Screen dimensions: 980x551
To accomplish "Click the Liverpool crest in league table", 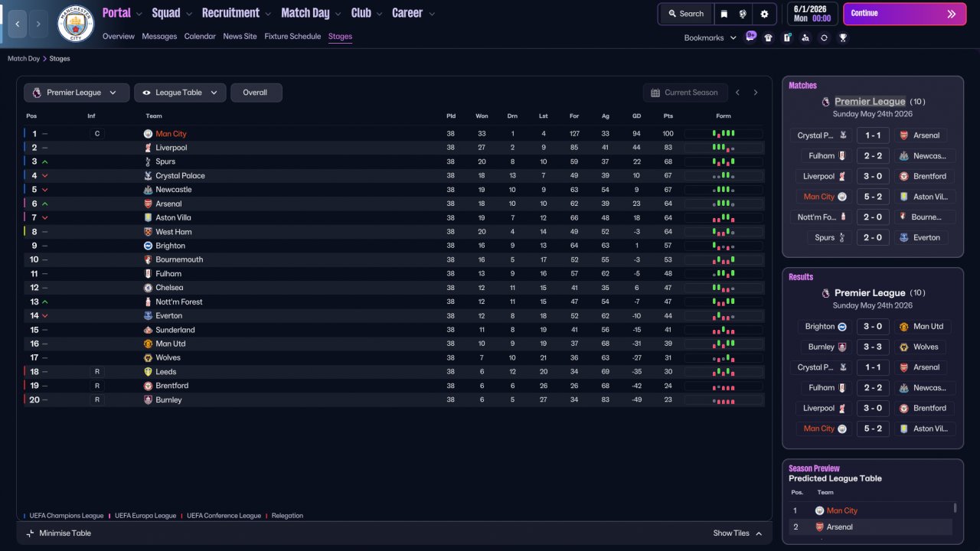I will pos(148,148).
